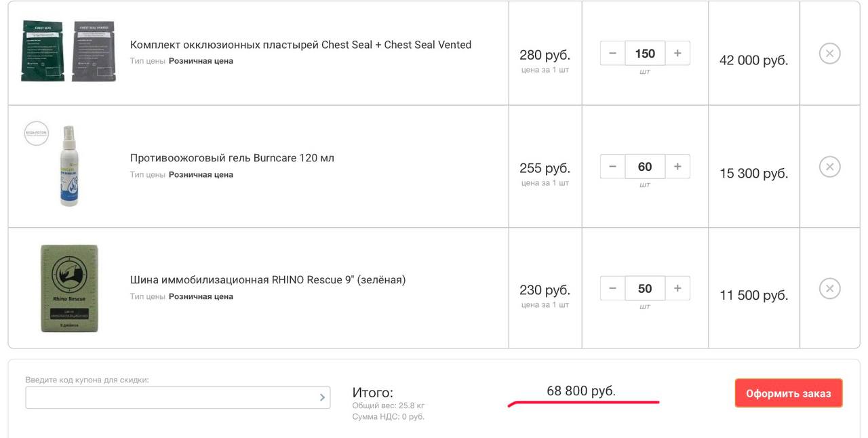
Task: Increase Chest Seal kit quantity
Action: [x=677, y=54]
